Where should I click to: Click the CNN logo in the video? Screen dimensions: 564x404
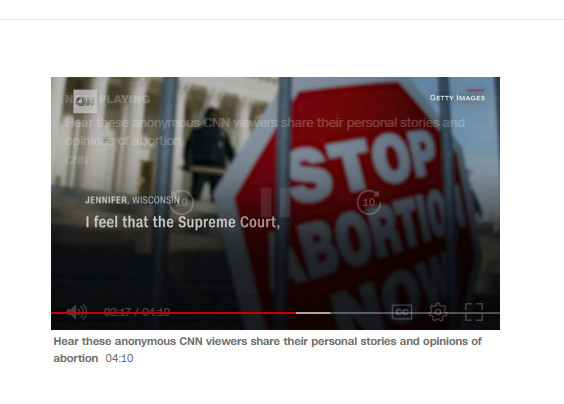[x=85, y=101]
